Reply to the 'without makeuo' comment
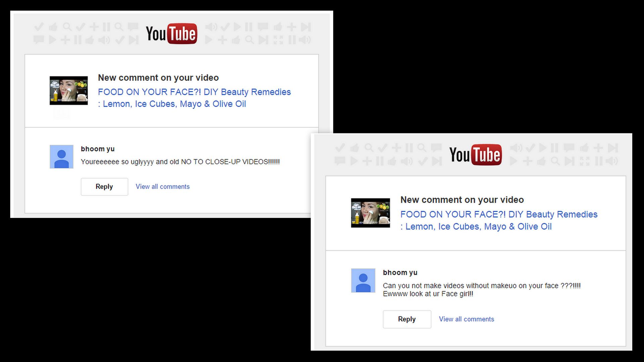Screen dimensions: 644x362 click(x=407, y=319)
